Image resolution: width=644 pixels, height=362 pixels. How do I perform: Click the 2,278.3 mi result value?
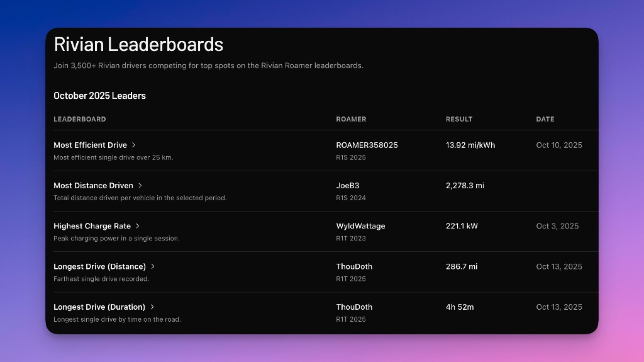click(x=465, y=186)
